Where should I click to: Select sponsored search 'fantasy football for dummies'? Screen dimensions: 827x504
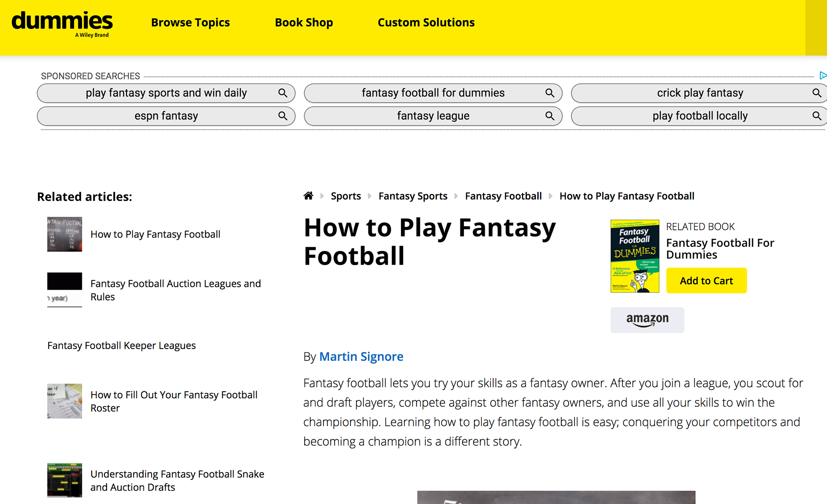coord(433,93)
